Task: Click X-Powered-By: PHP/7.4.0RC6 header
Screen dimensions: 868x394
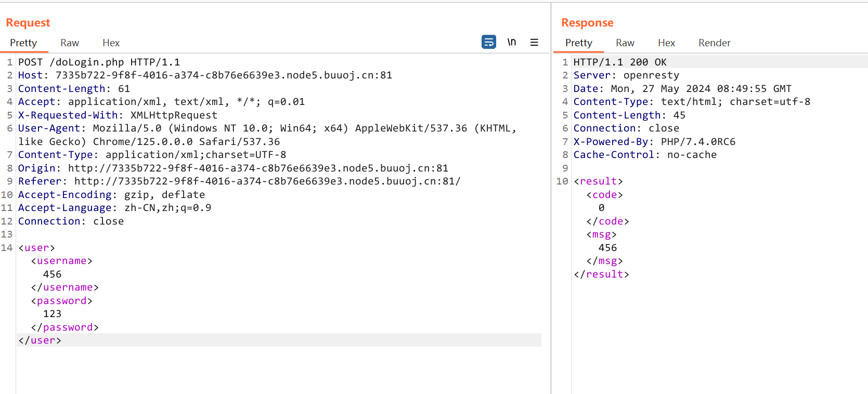Action: (x=654, y=141)
